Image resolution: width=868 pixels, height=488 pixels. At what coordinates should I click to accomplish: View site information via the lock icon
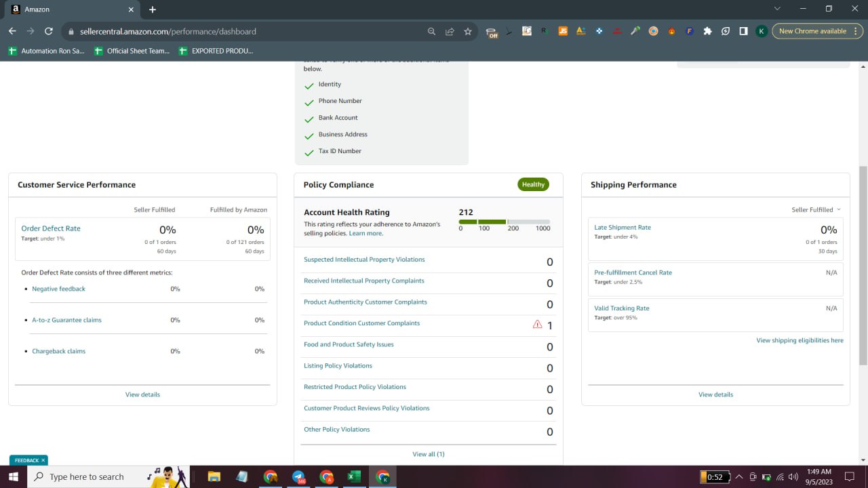pos(71,31)
